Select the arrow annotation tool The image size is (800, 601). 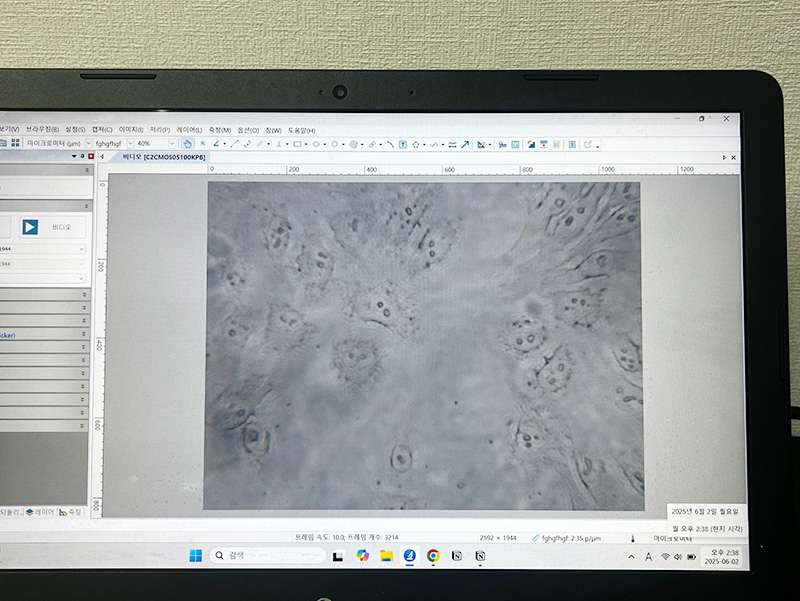click(465, 144)
